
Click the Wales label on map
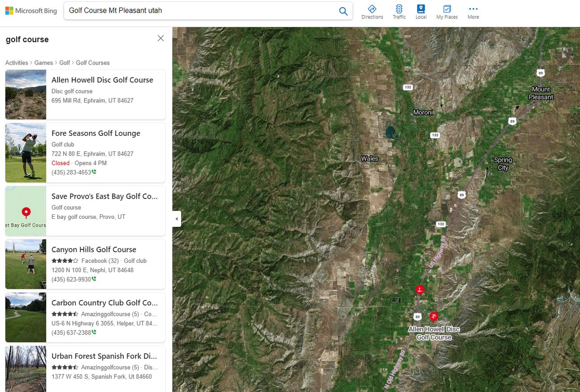click(x=369, y=158)
